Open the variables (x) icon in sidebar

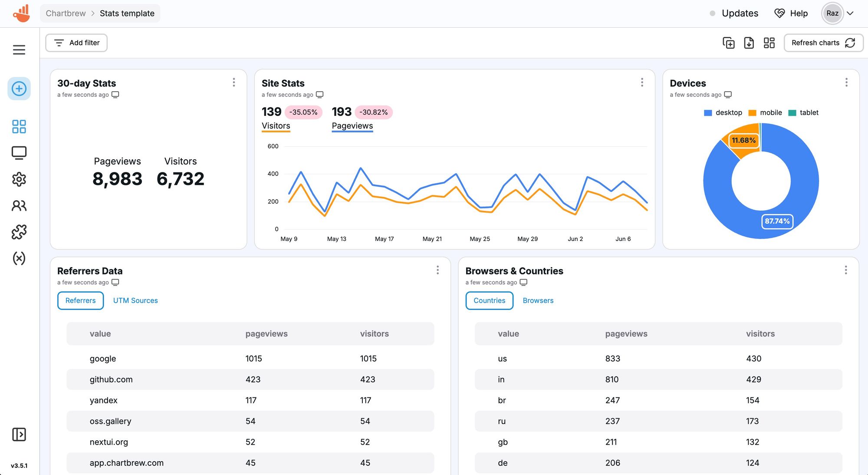click(x=19, y=259)
